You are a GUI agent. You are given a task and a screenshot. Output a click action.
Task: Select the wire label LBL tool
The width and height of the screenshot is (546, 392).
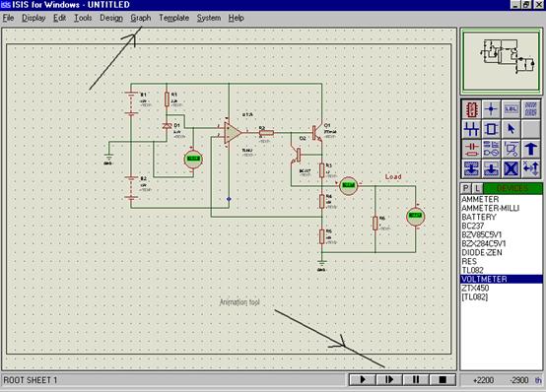[x=511, y=109]
